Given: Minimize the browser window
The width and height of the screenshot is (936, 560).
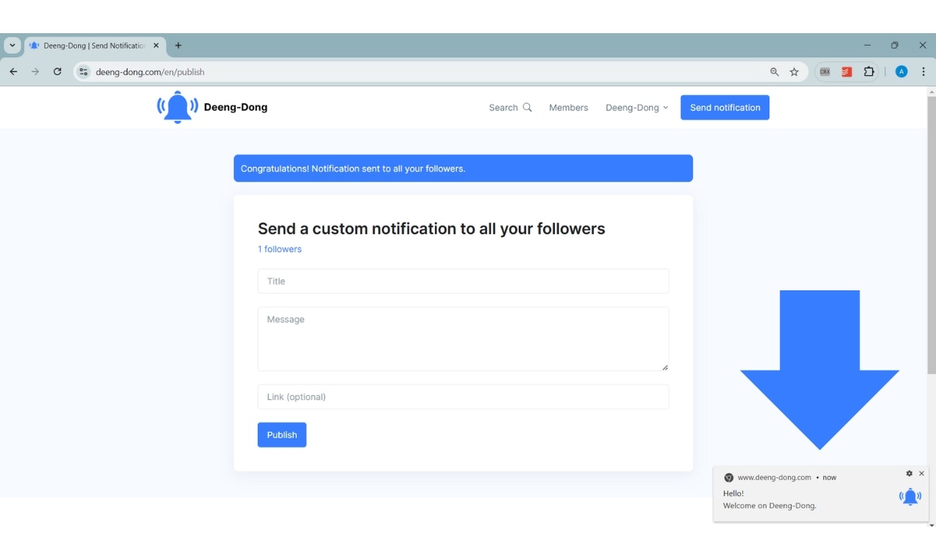Looking at the screenshot, I should click(x=867, y=45).
